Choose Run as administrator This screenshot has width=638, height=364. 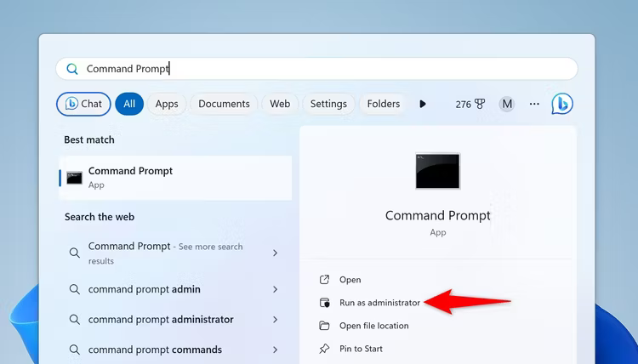(379, 303)
